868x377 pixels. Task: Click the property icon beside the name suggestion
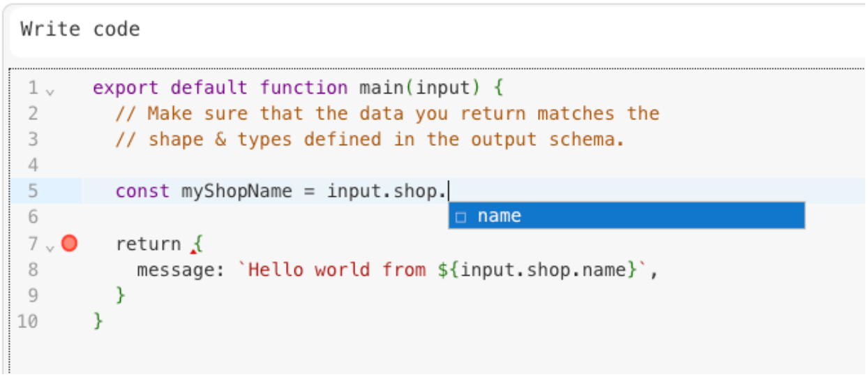tap(461, 217)
